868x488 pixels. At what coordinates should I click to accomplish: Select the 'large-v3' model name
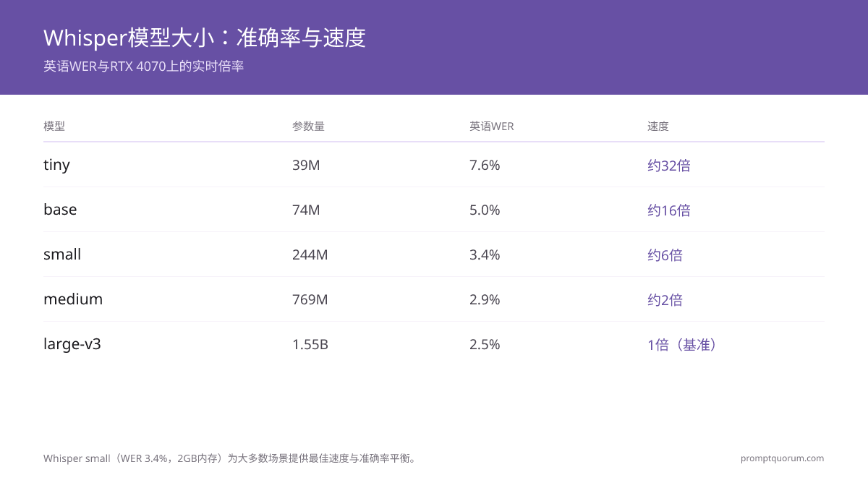point(72,344)
